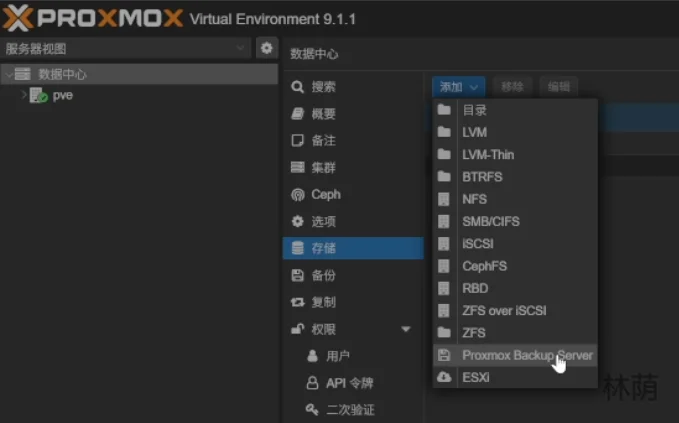
Task: Choose iSCSI storage type
Action: (515, 244)
